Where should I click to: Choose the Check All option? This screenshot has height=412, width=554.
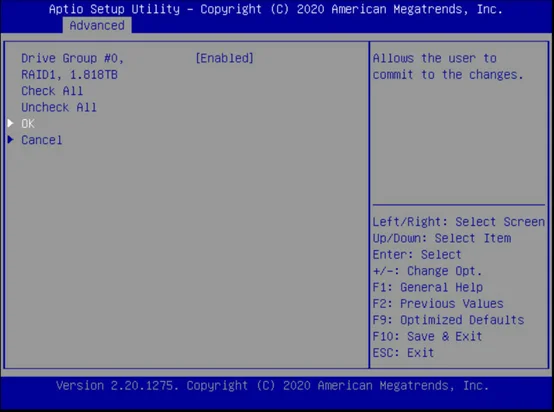52,91
